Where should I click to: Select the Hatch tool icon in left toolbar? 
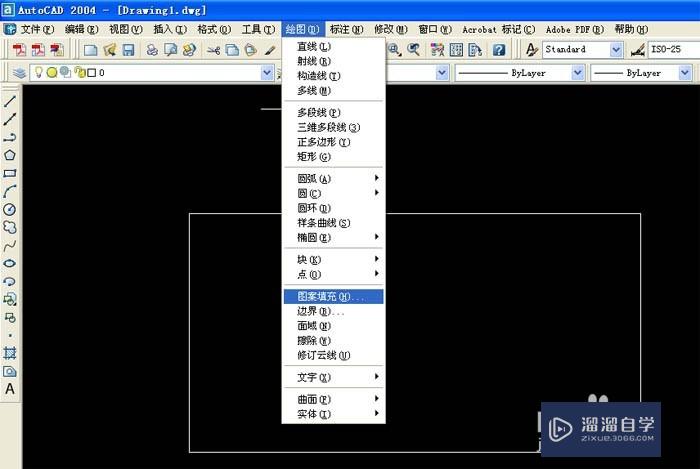click(10, 353)
